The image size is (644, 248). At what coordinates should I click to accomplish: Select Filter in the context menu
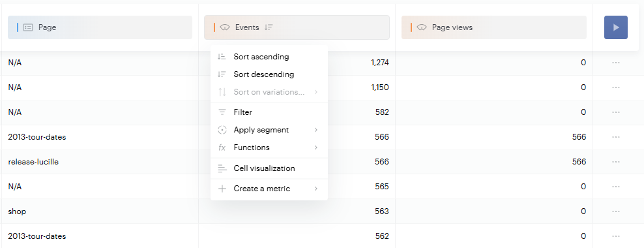click(269, 112)
